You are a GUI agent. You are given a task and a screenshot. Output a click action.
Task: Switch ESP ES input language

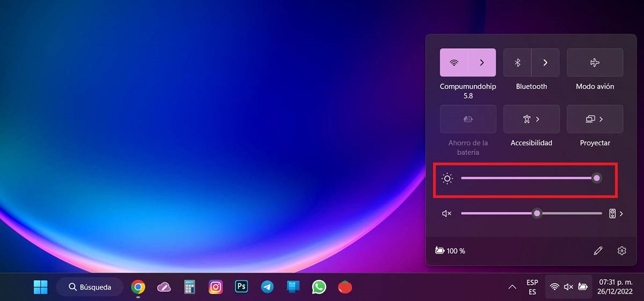(x=532, y=287)
